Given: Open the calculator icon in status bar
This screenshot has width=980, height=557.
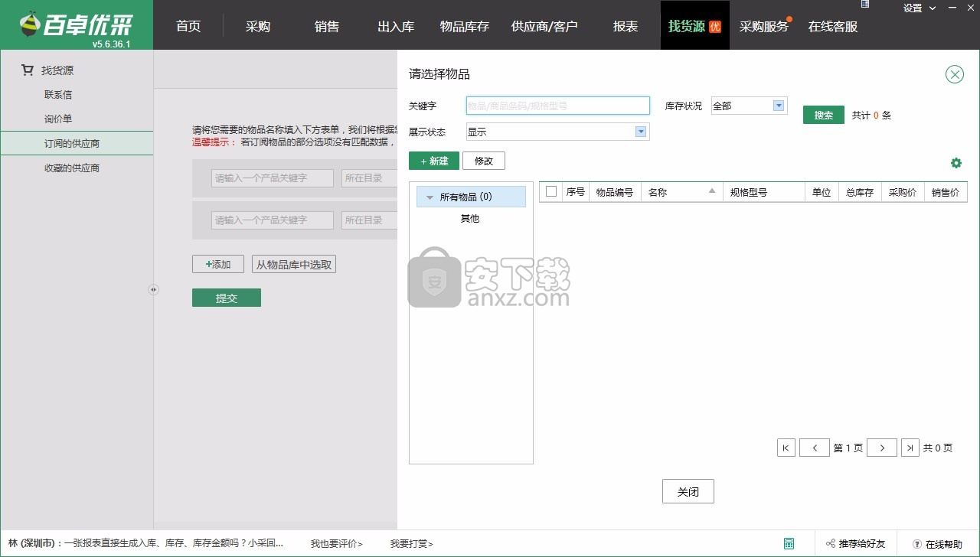Looking at the screenshot, I should [789, 543].
